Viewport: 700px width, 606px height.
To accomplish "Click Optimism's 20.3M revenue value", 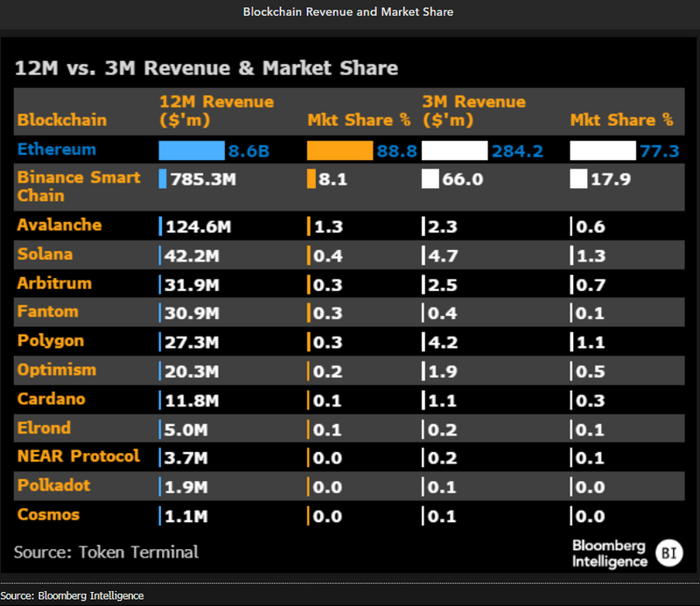I will pos(192,372).
